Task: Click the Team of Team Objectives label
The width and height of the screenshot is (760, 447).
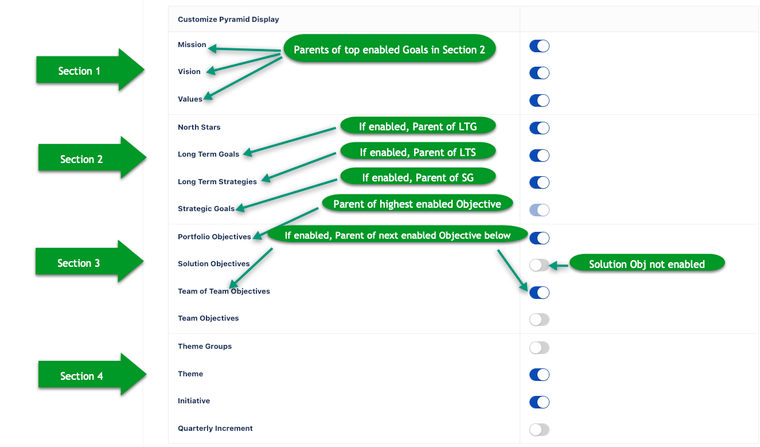Action: (224, 291)
